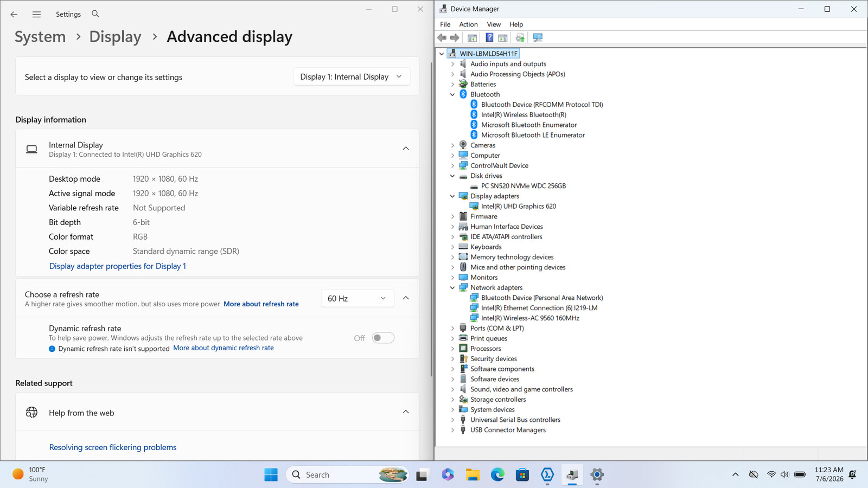The image size is (868, 488).
Task: Click the Settings search magnifier icon
Action: pyautogui.click(x=95, y=14)
